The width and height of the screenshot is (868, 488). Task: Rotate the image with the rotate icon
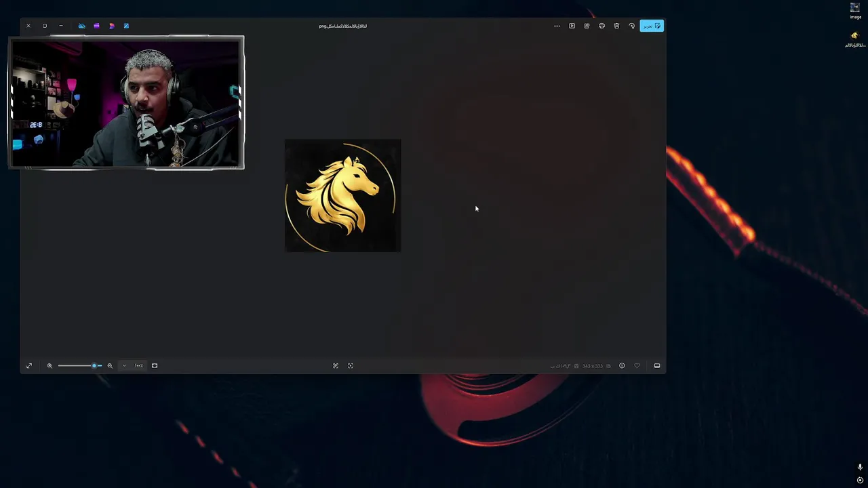pos(631,26)
